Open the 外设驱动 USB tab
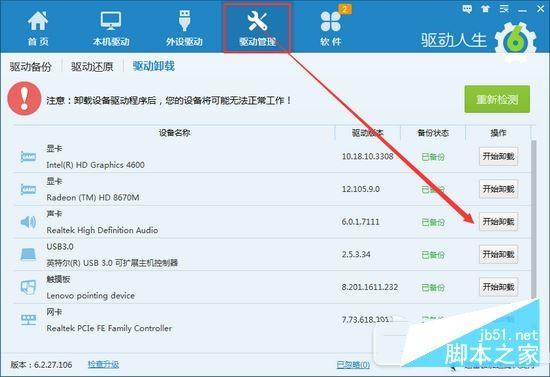 point(184,28)
